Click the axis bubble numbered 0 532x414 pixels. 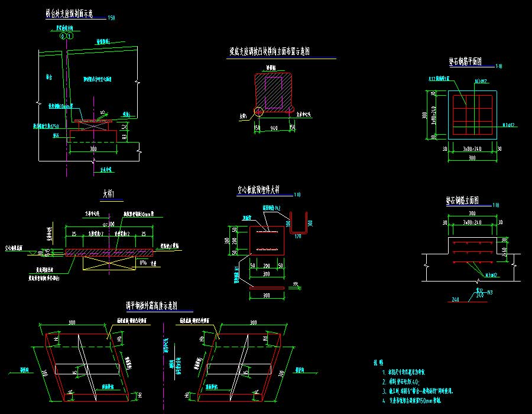click(x=62, y=36)
